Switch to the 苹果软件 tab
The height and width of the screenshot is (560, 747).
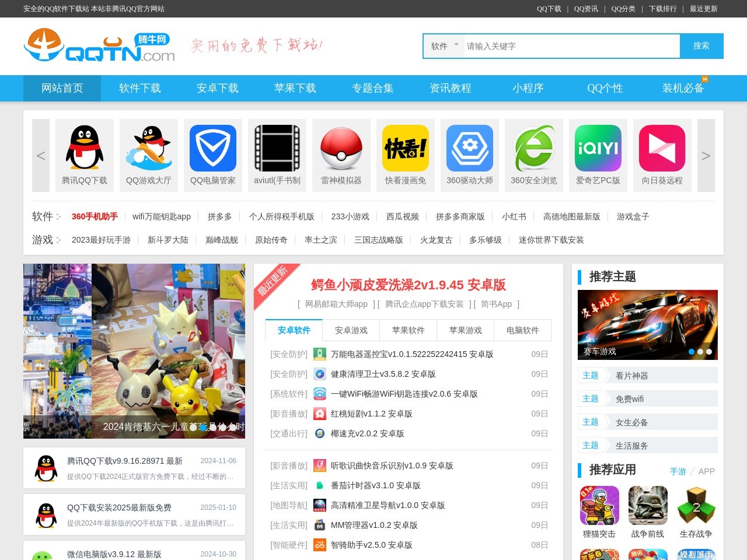coord(409,330)
